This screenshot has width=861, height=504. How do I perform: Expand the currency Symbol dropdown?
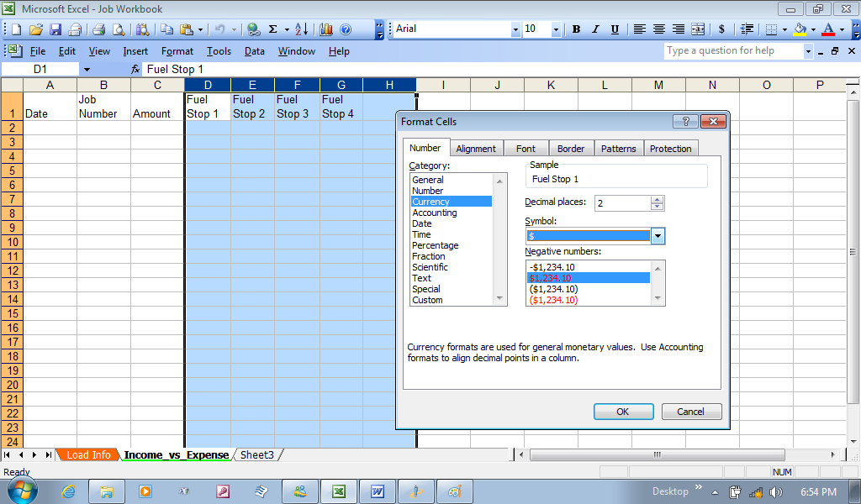point(658,236)
